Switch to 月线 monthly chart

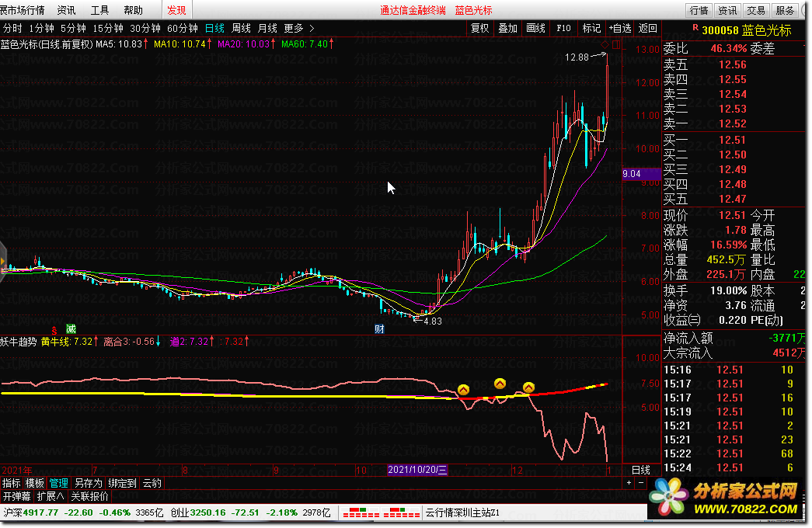point(267,29)
